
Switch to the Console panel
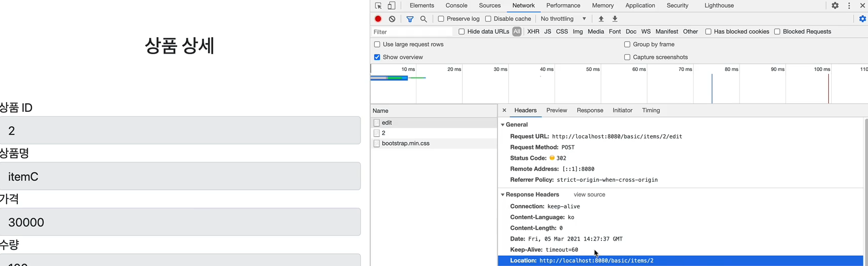point(457,6)
